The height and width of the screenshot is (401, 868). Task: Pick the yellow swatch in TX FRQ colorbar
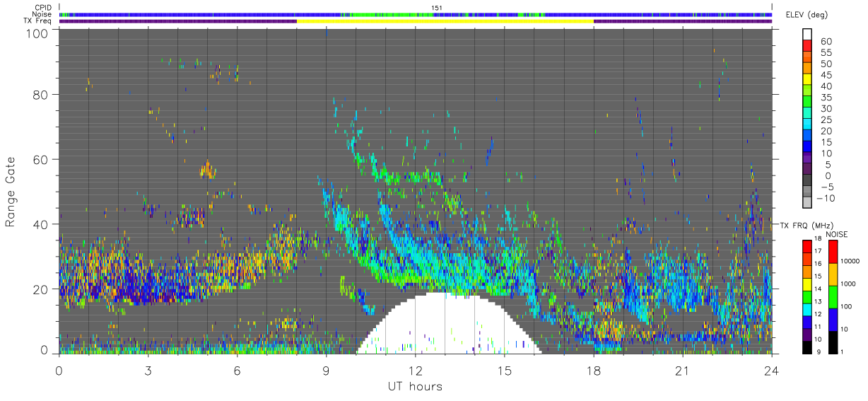[807, 284]
